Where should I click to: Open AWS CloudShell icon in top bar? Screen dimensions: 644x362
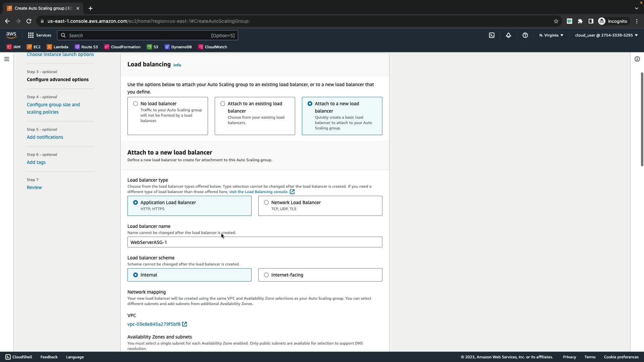pyautogui.click(x=492, y=35)
